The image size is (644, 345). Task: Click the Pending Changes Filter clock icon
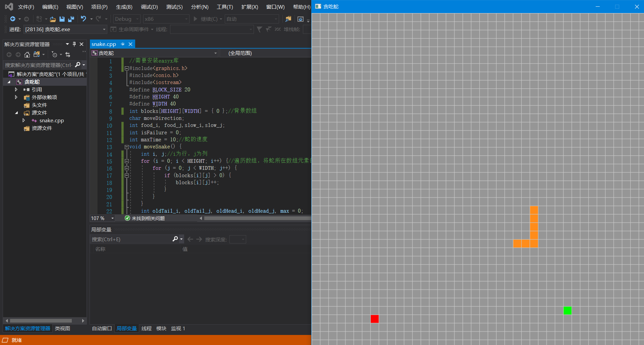[54, 55]
